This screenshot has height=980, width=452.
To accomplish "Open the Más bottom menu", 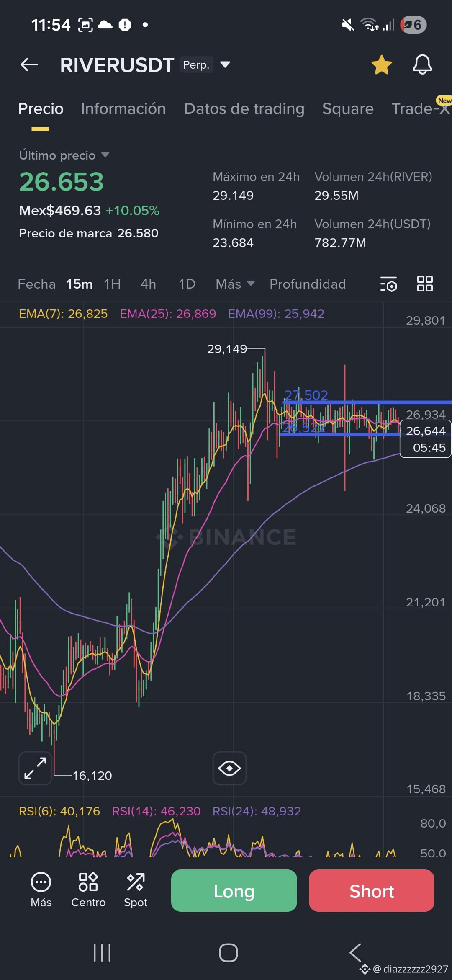I will point(41,890).
